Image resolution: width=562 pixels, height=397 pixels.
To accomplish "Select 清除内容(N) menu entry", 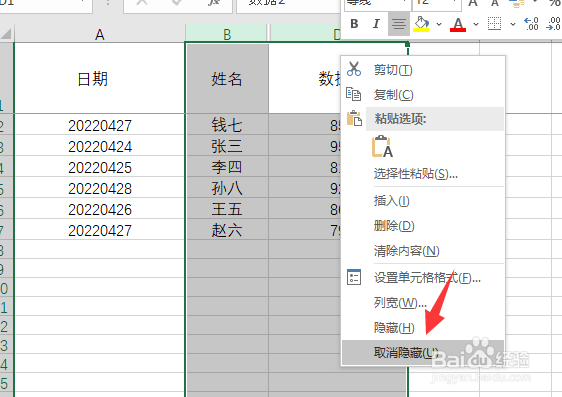I will point(423,251).
